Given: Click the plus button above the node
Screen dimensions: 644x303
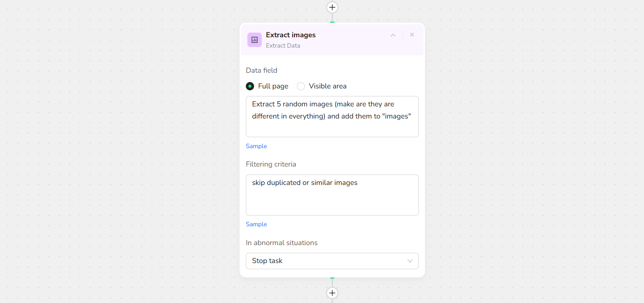Looking at the screenshot, I should click(x=332, y=7).
